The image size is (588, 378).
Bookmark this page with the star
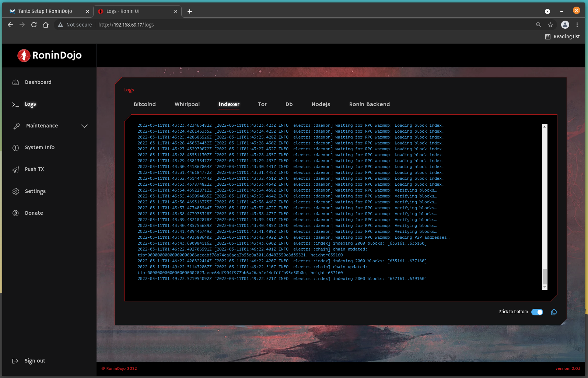pos(550,25)
